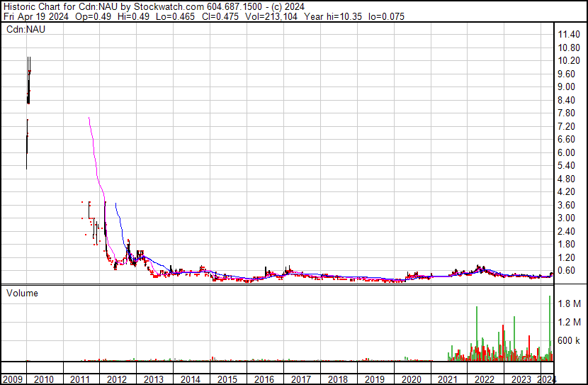Click the 2022 year label
The image size is (588, 385).
pos(485,379)
